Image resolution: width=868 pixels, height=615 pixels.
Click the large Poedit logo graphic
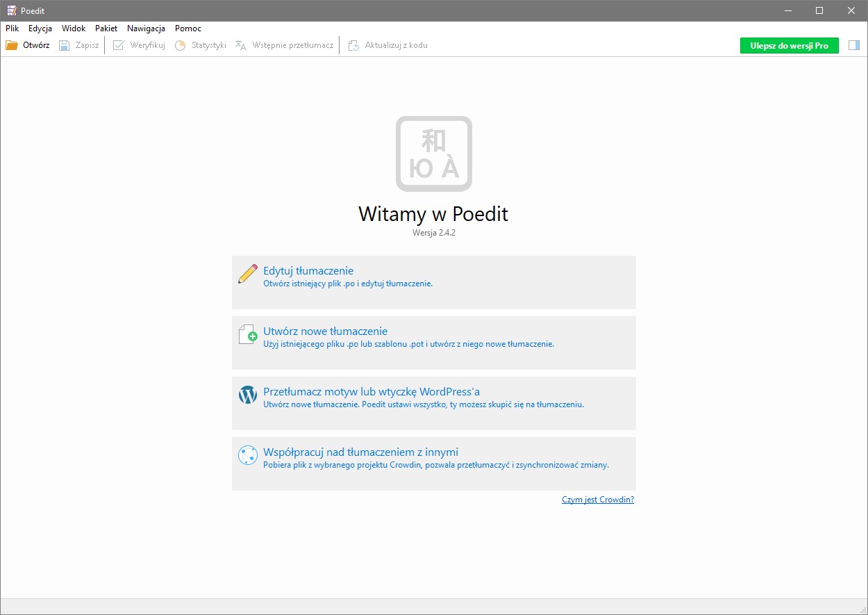tap(434, 154)
